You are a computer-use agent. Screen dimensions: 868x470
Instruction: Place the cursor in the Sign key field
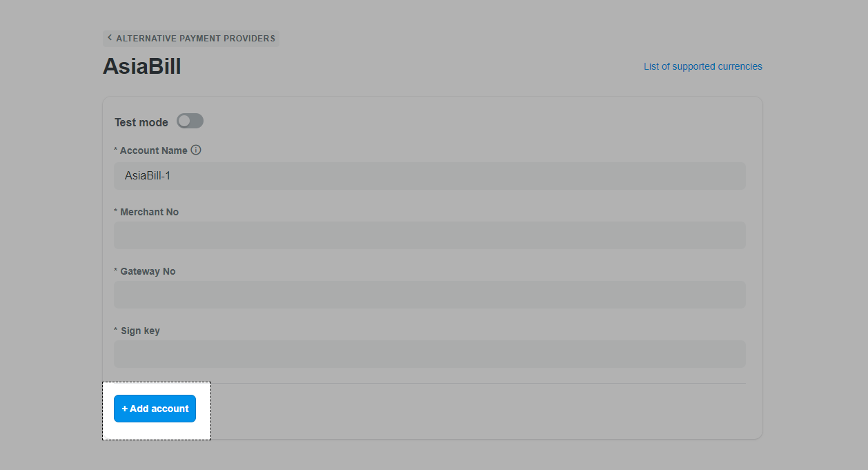pyautogui.click(x=430, y=354)
